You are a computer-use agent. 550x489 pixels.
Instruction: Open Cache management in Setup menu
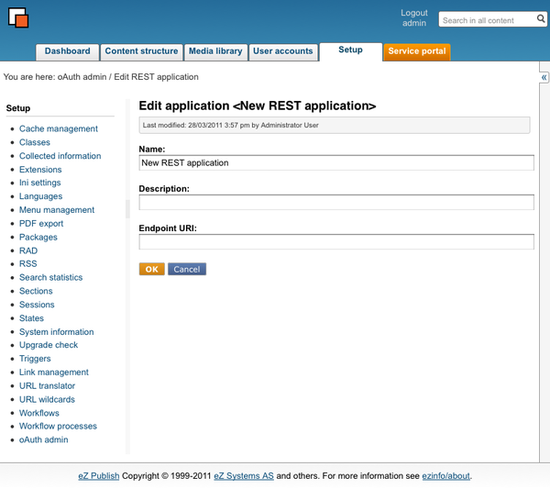(59, 129)
